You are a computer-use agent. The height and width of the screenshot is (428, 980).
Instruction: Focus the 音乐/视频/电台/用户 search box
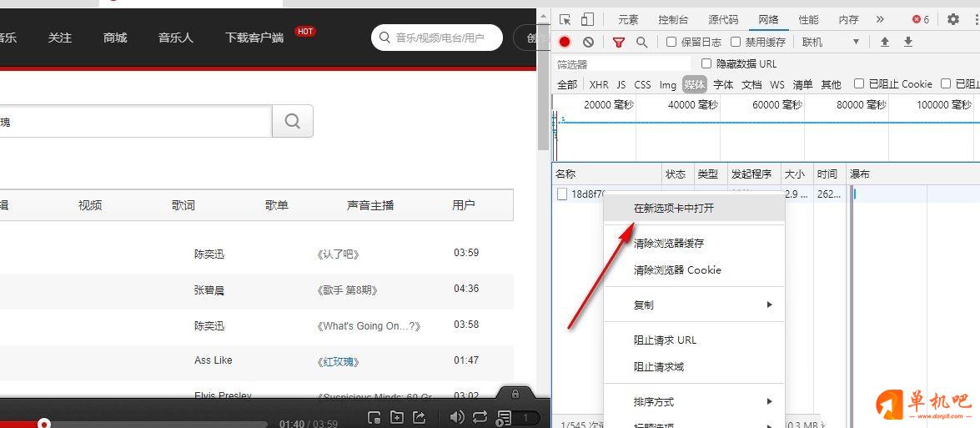pyautogui.click(x=437, y=38)
